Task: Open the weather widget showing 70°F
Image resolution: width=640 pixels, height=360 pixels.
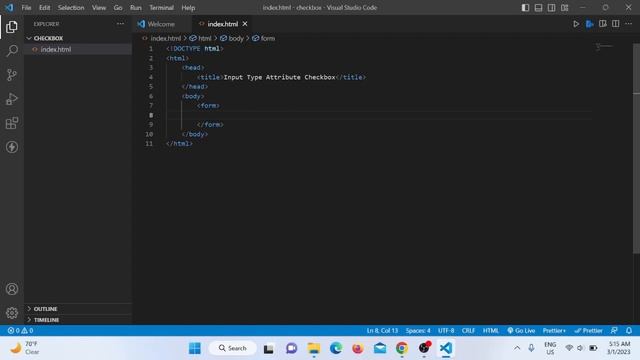Action: click(25, 348)
